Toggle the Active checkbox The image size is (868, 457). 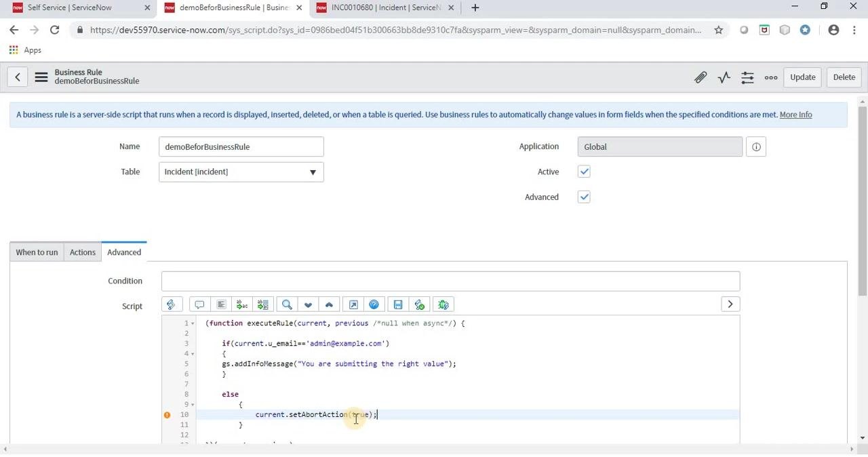(x=584, y=172)
